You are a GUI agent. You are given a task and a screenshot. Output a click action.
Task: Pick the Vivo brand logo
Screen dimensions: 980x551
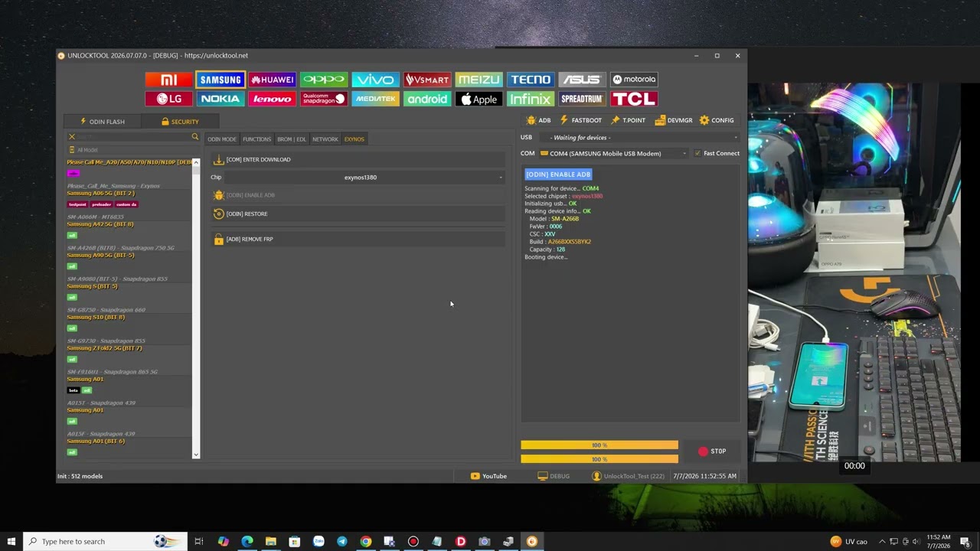[x=375, y=80]
